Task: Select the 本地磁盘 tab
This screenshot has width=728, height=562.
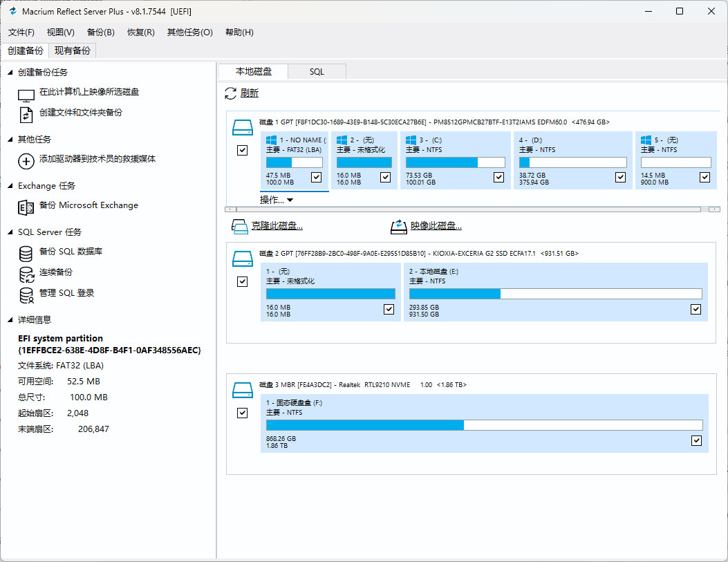Action: coord(254,71)
